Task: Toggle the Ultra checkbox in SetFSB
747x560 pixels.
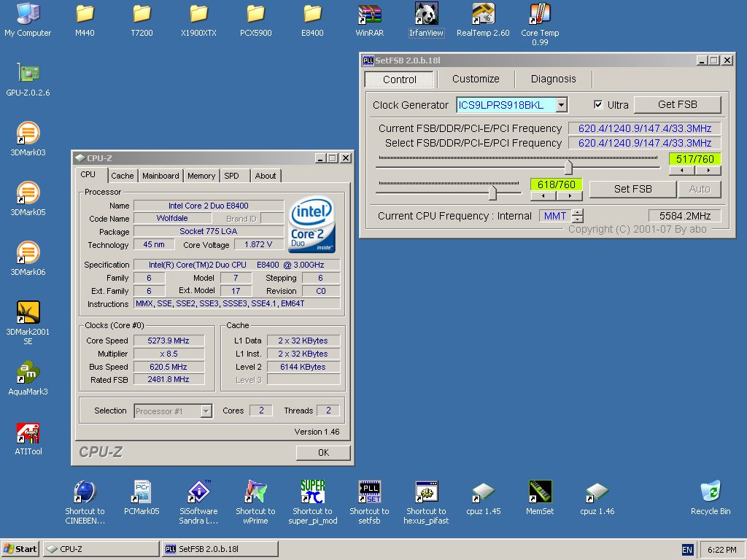Action: (598, 105)
